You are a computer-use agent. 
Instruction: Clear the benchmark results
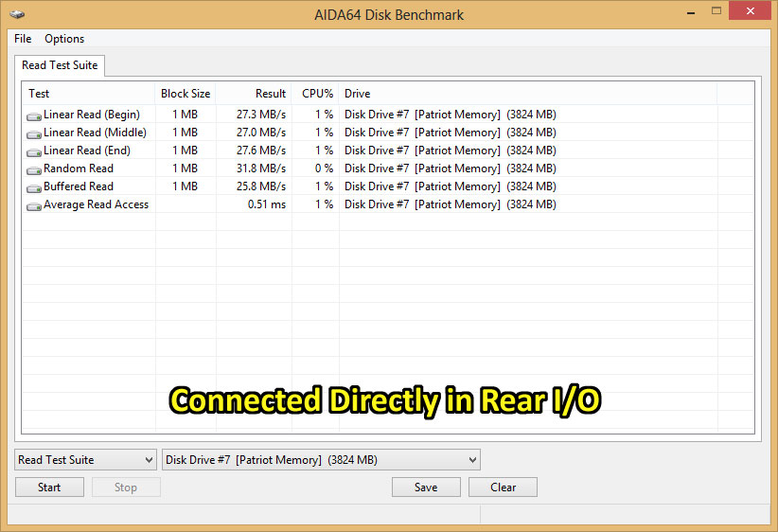(503, 488)
